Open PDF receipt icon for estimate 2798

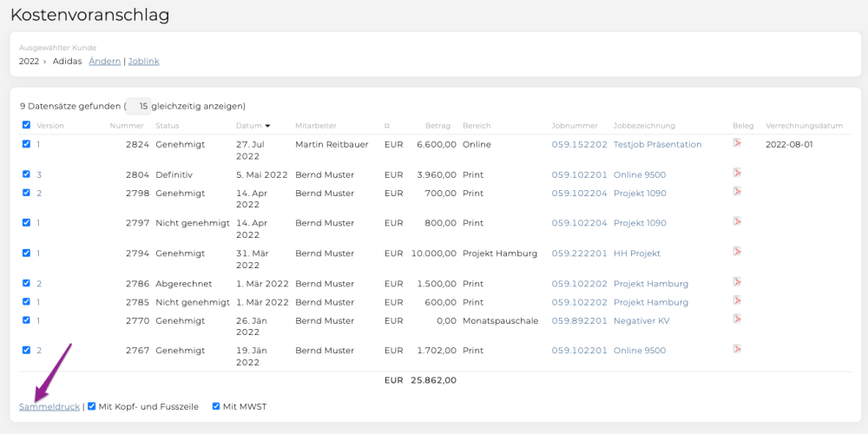(737, 192)
